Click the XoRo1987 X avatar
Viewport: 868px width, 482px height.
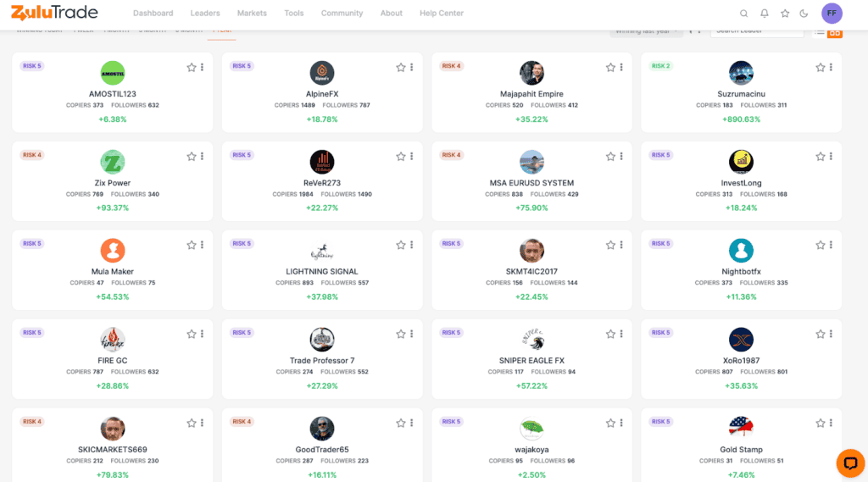coord(741,340)
